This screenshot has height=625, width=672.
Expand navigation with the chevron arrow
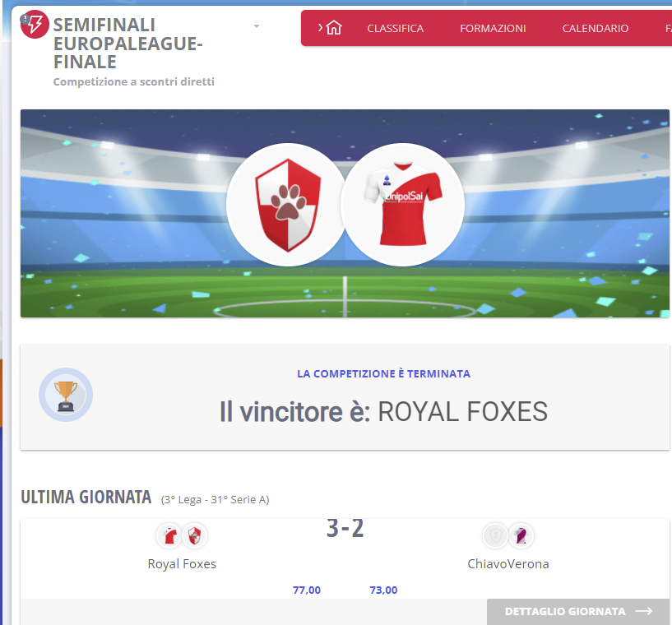click(x=320, y=28)
